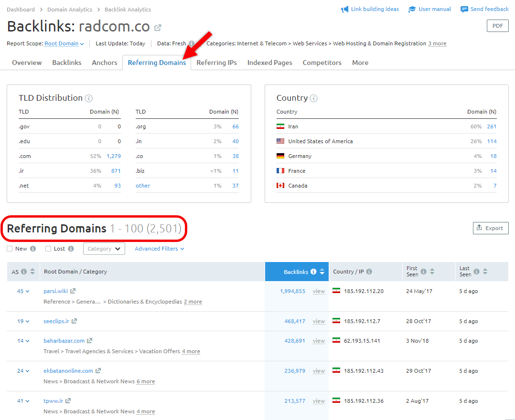Image resolution: width=515 pixels, height=420 pixels.
Task: Expand the Advanced Filters section
Action: (x=159, y=248)
